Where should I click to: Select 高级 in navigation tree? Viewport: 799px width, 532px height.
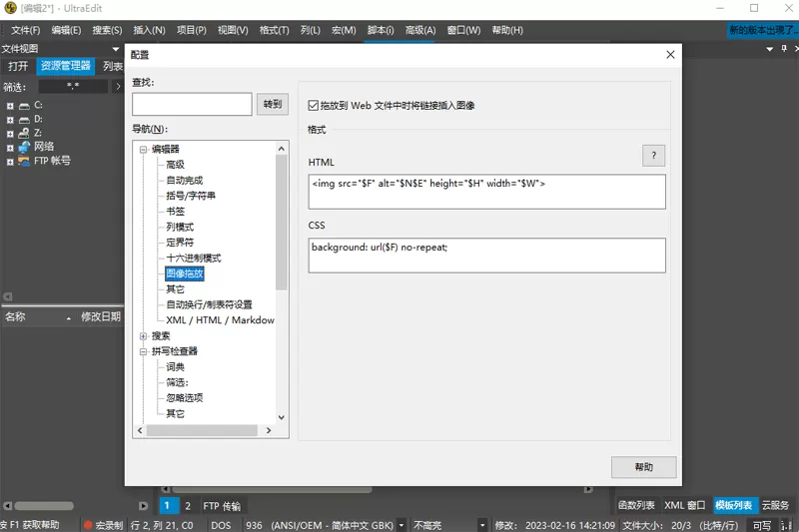click(x=175, y=165)
